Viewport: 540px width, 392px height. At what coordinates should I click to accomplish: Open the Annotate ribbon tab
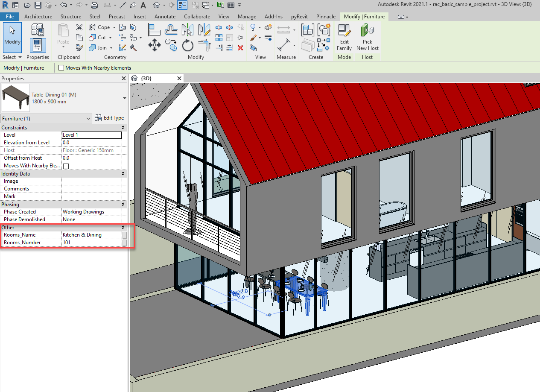coord(165,17)
